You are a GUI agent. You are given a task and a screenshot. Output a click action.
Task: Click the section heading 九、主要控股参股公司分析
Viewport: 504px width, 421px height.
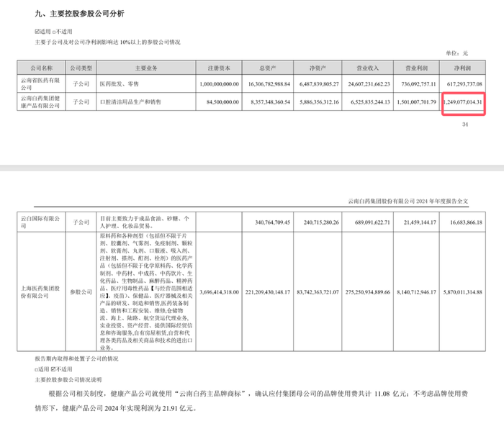click(79, 14)
